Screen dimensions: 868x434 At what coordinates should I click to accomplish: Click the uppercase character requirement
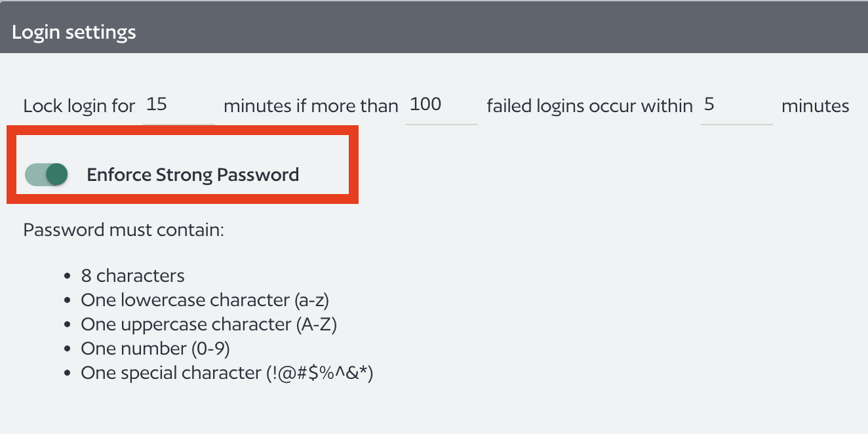[208, 324]
